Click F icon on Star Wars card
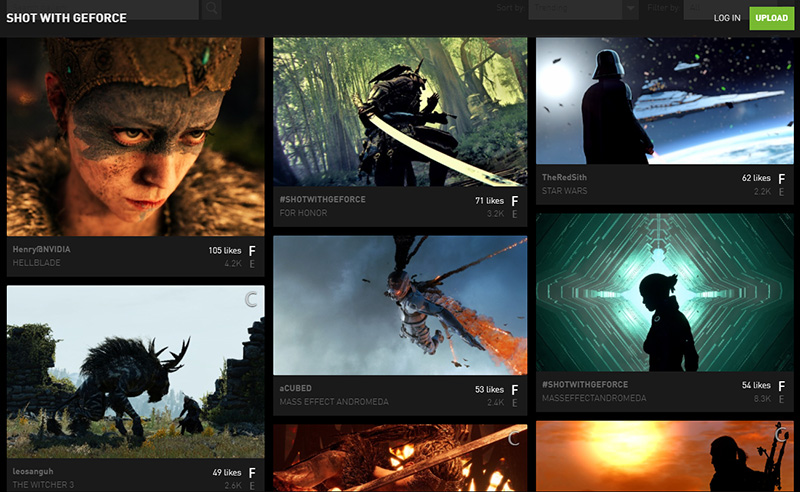 click(x=781, y=179)
